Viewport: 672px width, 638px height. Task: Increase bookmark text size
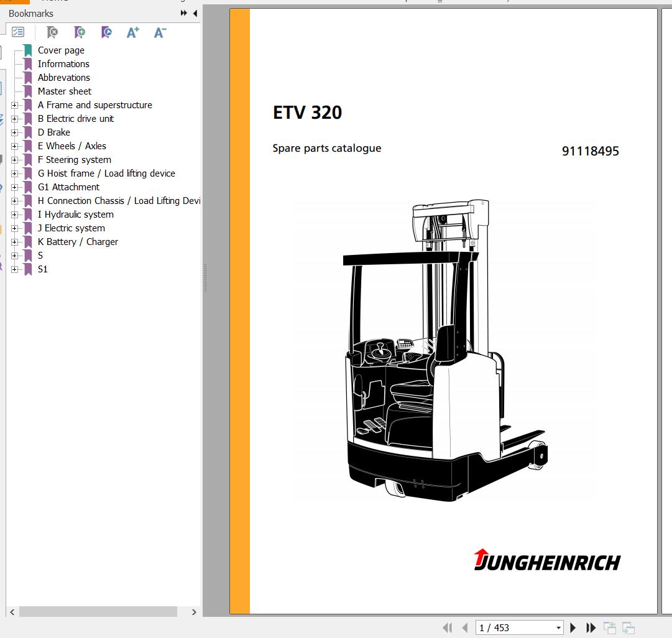pos(133,32)
